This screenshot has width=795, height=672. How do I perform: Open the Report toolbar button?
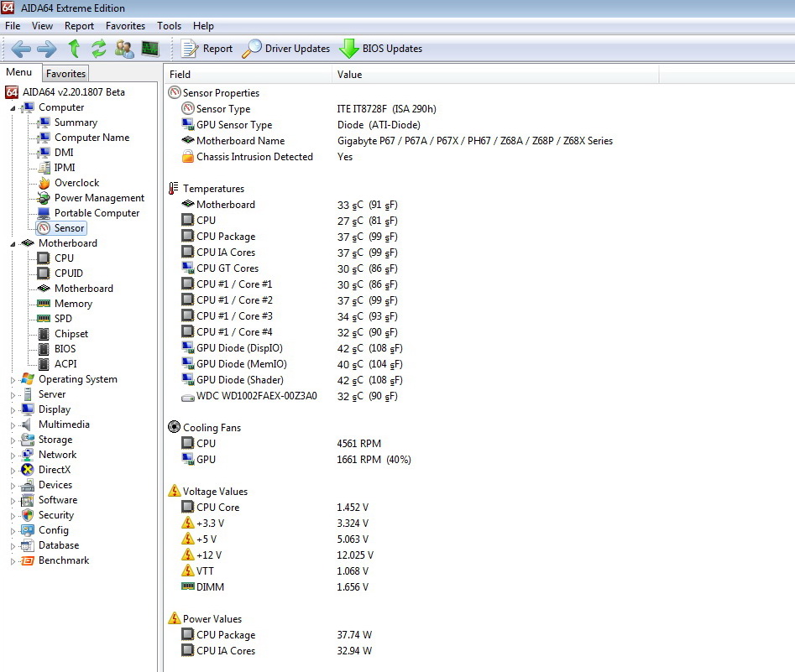(207, 49)
